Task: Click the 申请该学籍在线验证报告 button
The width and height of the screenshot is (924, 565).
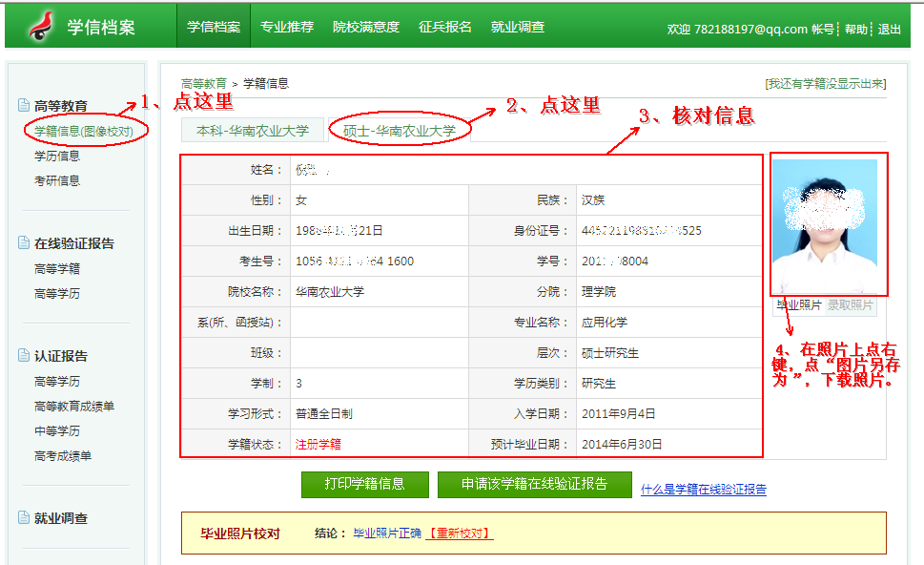Action: pos(535,484)
